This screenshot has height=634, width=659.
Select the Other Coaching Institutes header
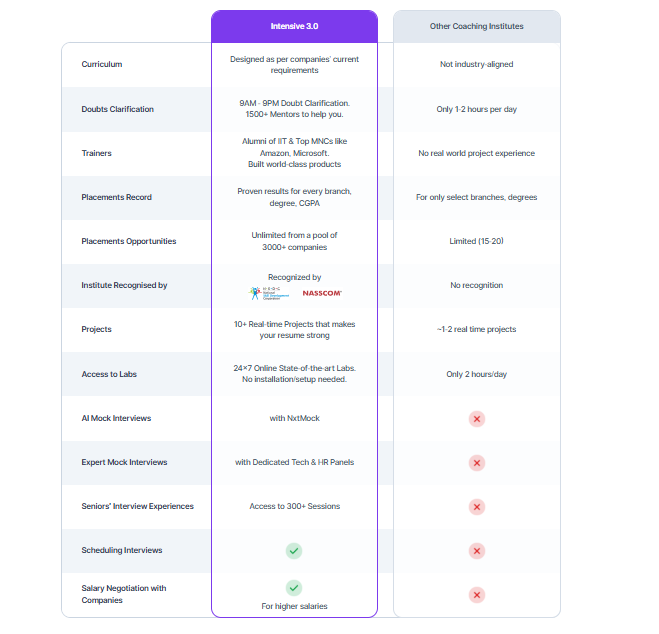[x=477, y=26]
